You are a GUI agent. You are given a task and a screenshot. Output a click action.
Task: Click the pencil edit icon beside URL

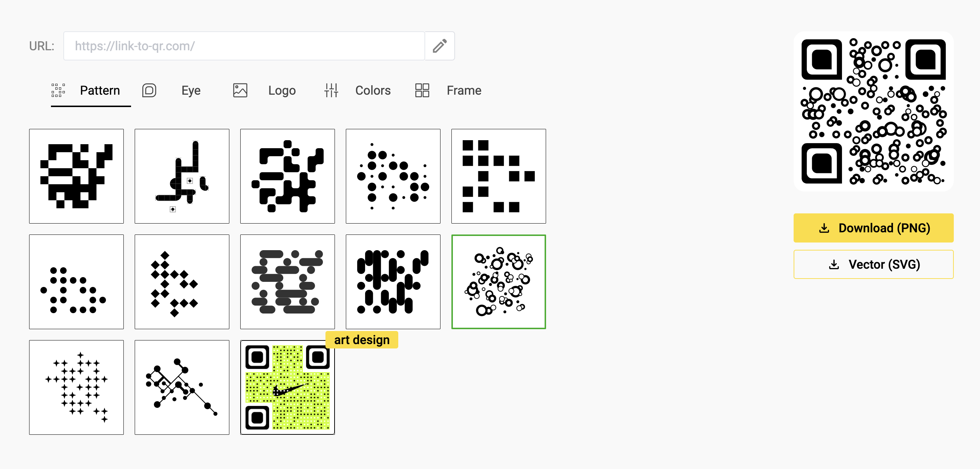tap(439, 46)
